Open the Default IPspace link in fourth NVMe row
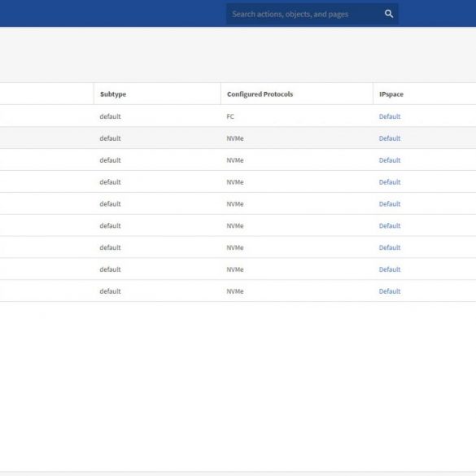Viewport: 476px width, 476px height. [x=390, y=203]
